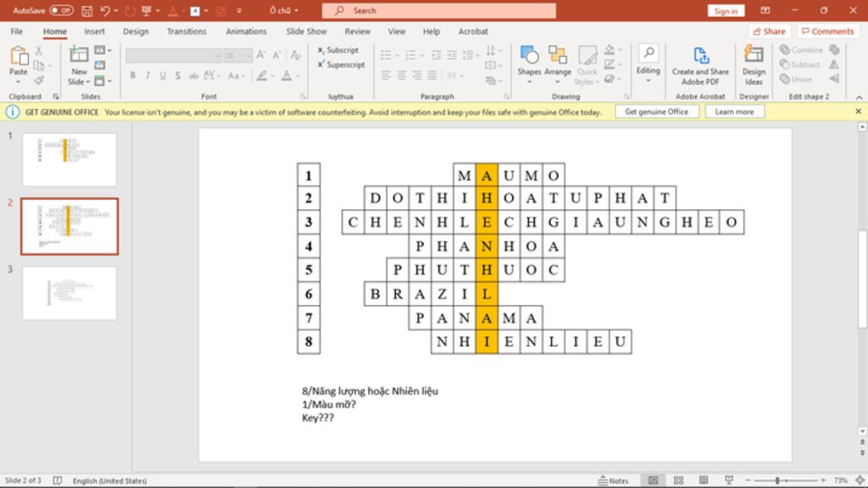Click the Sign in button
Viewport: 868px width, 488px height.
(726, 11)
